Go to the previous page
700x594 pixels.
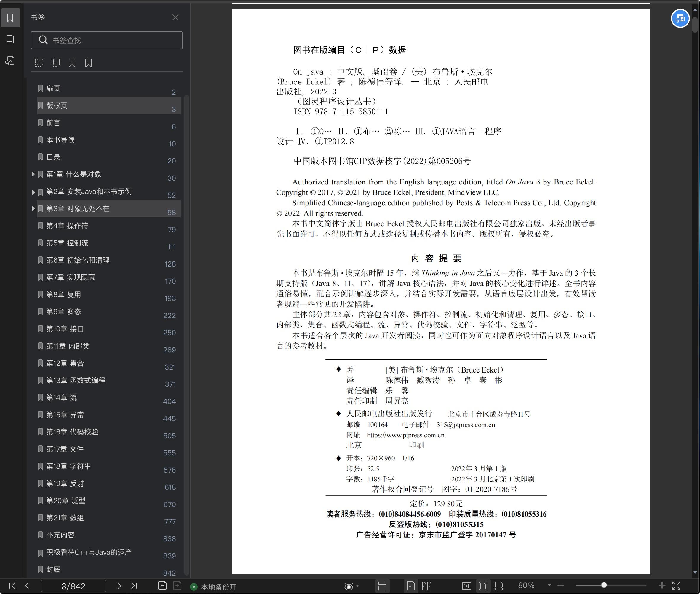tap(27, 586)
